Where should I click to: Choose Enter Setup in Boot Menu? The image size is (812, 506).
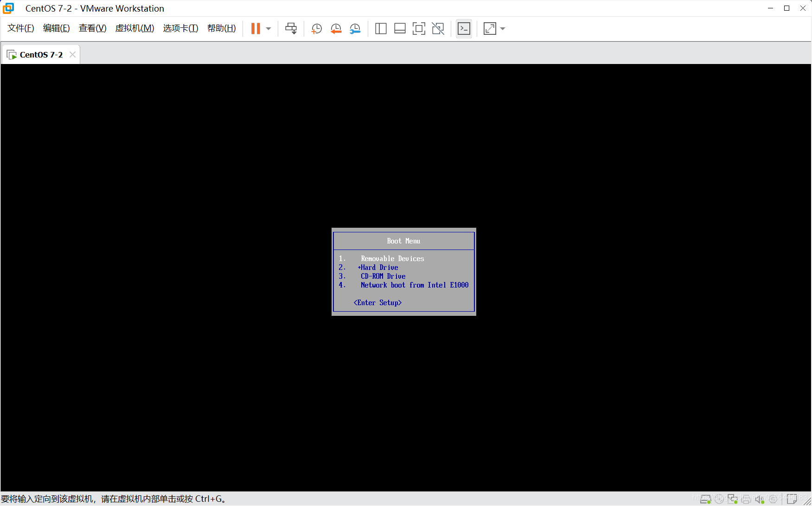pos(377,303)
